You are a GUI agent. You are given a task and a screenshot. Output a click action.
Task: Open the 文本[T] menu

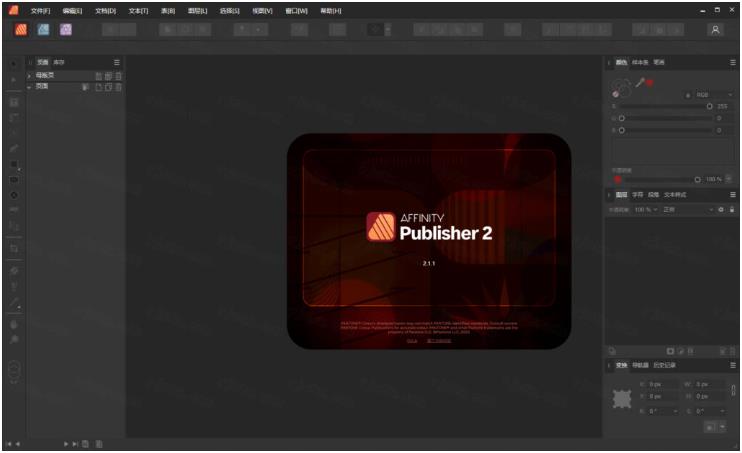(x=138, y=10)
